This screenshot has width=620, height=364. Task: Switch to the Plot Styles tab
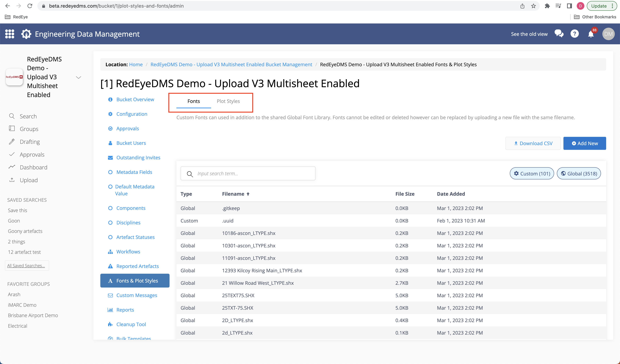228,101
